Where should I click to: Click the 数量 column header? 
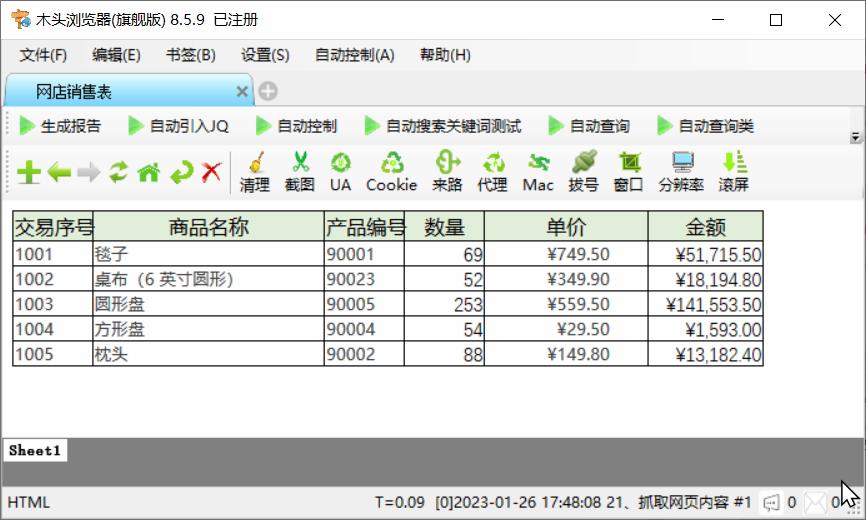(444, 226)
